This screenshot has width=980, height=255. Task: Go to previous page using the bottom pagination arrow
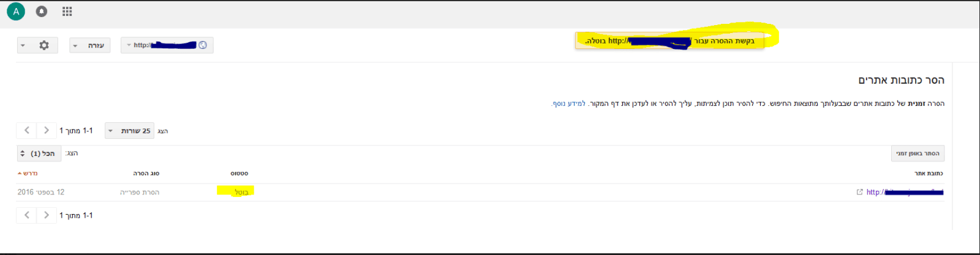[x=26, y=215]
